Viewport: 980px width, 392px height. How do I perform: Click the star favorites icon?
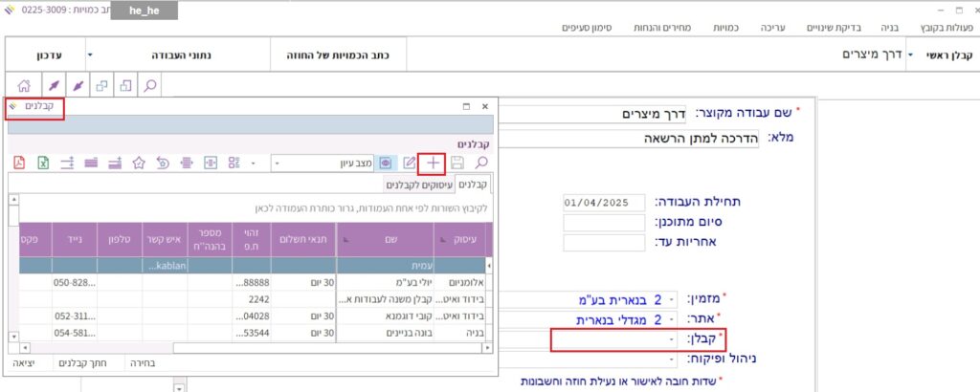tap(139, 163)
